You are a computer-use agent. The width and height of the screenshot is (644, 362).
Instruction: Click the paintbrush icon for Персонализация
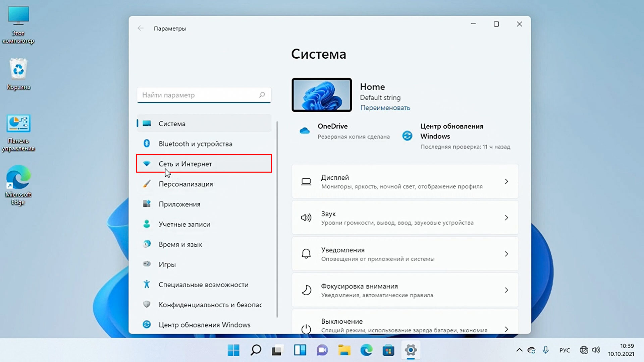(147, 184)
